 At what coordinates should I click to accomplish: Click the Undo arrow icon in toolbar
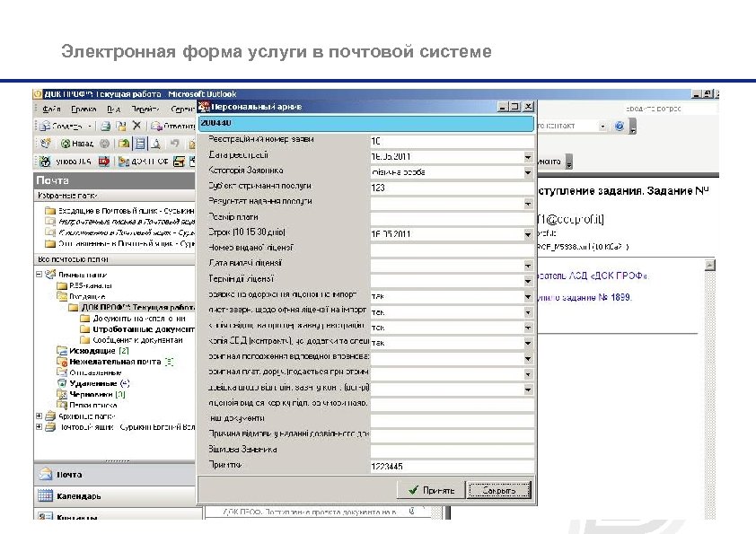click(x=174, y=143)
